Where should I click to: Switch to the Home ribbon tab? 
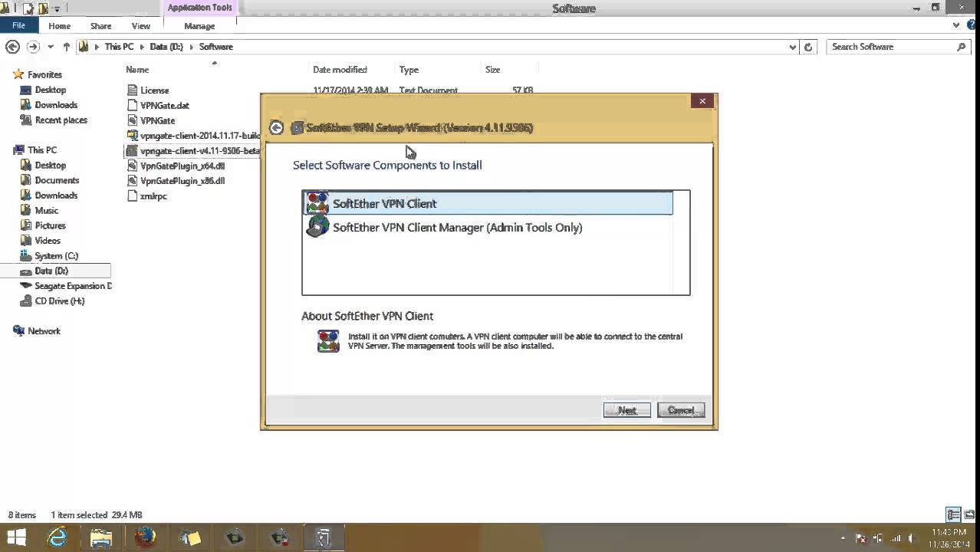59,26
